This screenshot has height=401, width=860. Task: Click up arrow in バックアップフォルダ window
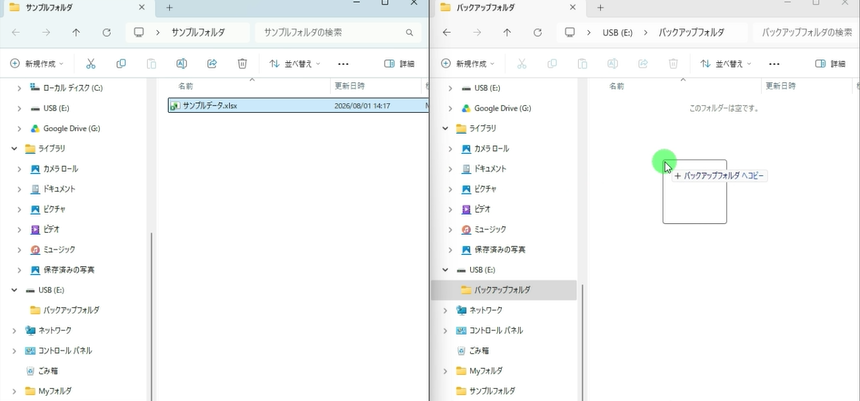pyautogui.click(x=507, y=32)
